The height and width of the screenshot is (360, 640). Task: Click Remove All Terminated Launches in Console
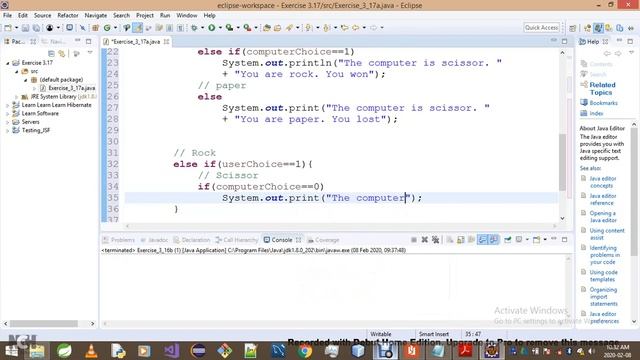pos(436,240)
